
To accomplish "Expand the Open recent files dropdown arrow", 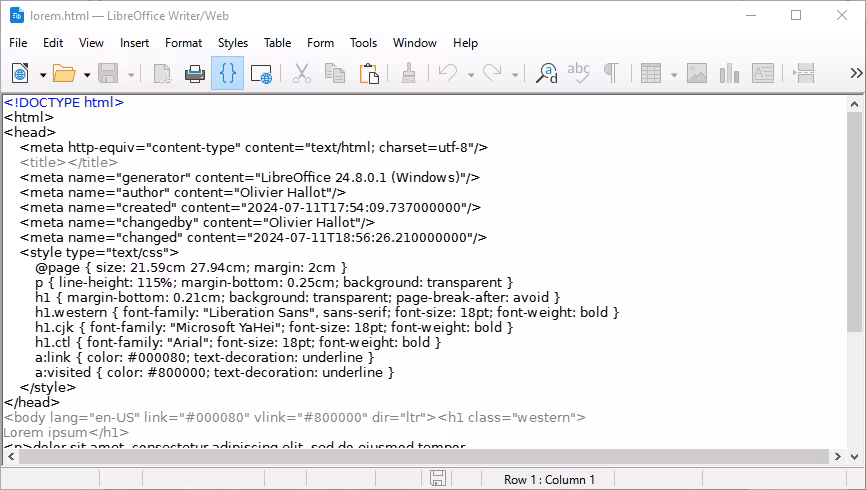I will [87, 74].
